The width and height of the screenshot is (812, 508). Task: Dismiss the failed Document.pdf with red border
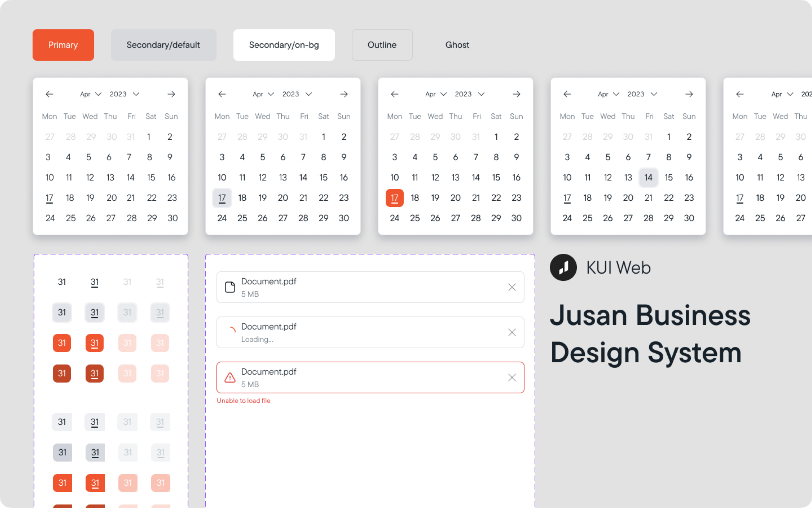click(512, 378)
